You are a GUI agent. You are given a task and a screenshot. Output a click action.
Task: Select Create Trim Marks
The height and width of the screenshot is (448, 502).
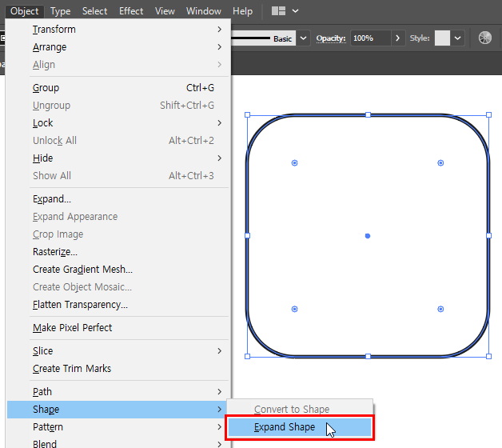72,369
